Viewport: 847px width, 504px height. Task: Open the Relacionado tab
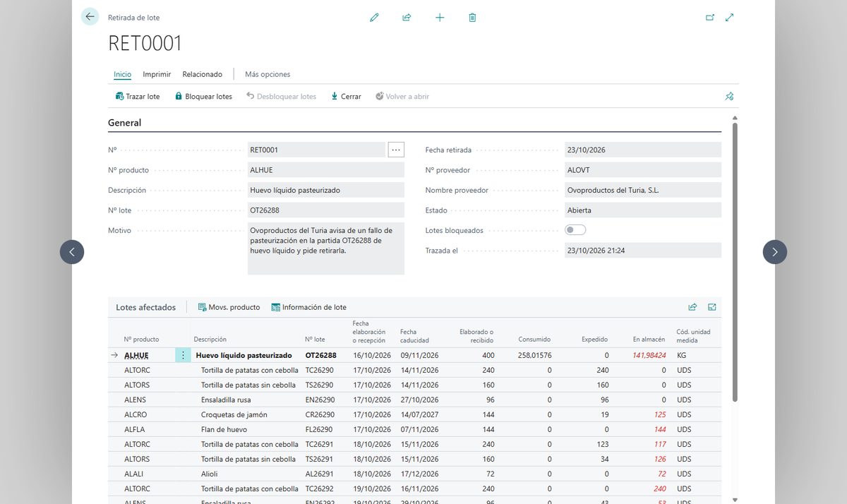click(203, 74)
